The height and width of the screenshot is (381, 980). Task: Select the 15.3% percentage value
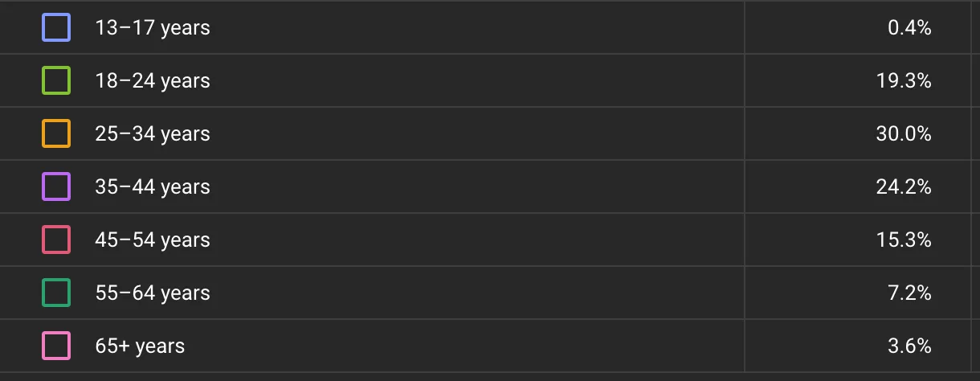(904, 240)
